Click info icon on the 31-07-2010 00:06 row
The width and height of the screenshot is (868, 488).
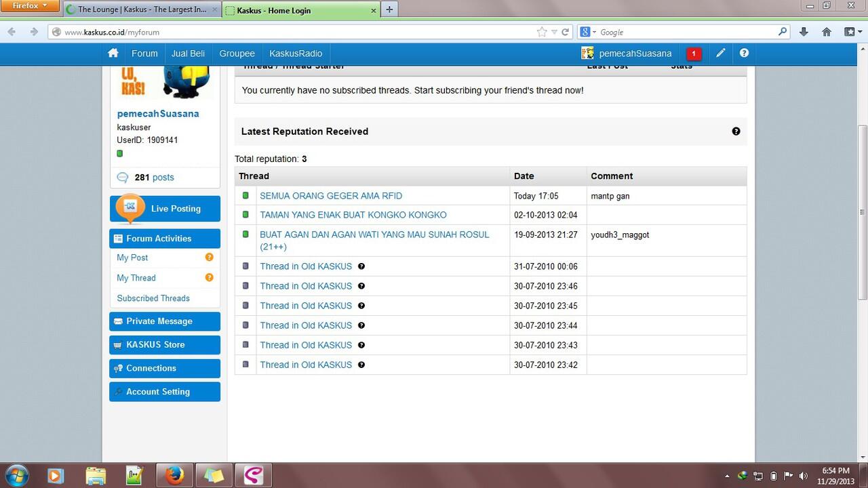(x=361, y=266)
